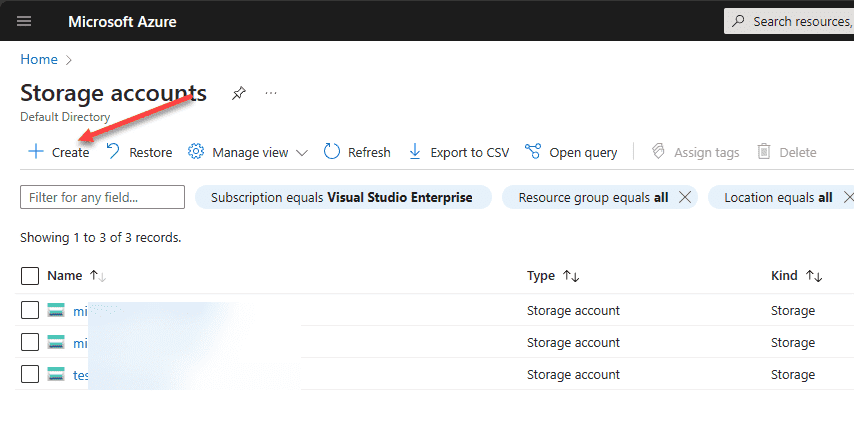Click 'Showing 1 to 3 of 3 records' text

(101, 238)
